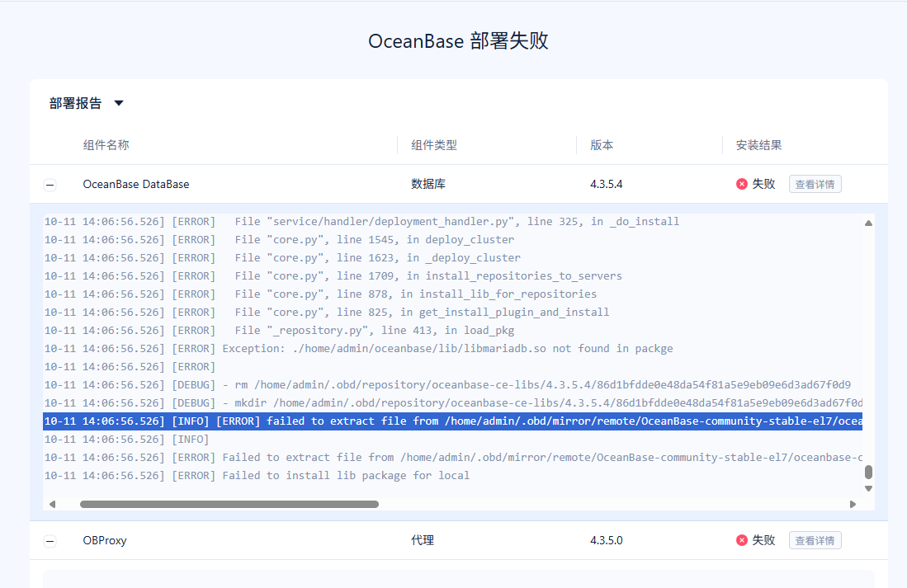Click the log horizontal scrollbar thumb

click(229, 504)
